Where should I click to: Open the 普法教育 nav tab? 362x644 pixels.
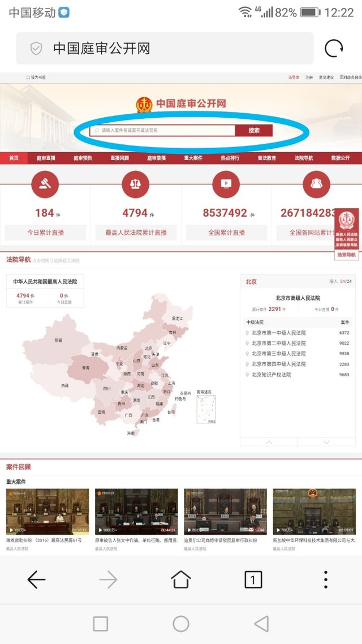(267, 158)
